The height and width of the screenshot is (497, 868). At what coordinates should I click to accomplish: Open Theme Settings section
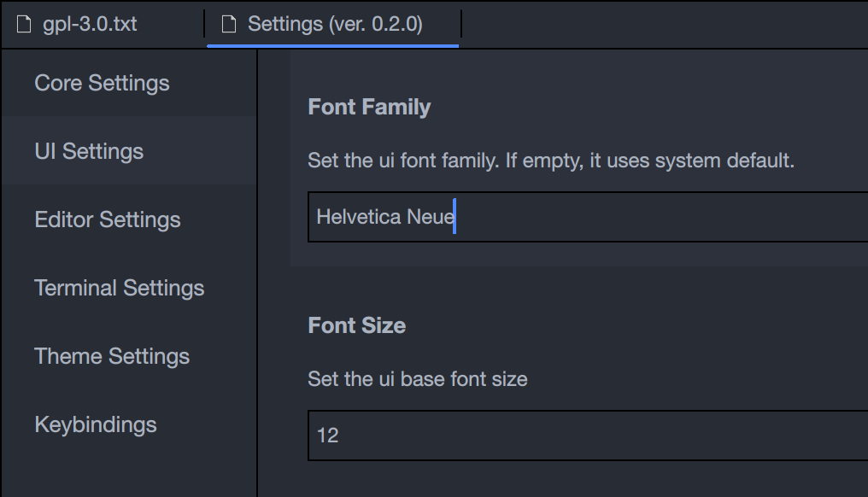pyautogui.click(x=111, y=356)
